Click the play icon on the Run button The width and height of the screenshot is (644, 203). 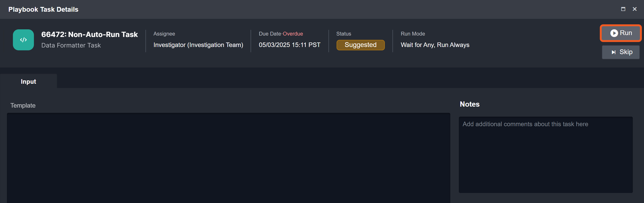coord(614,33)
